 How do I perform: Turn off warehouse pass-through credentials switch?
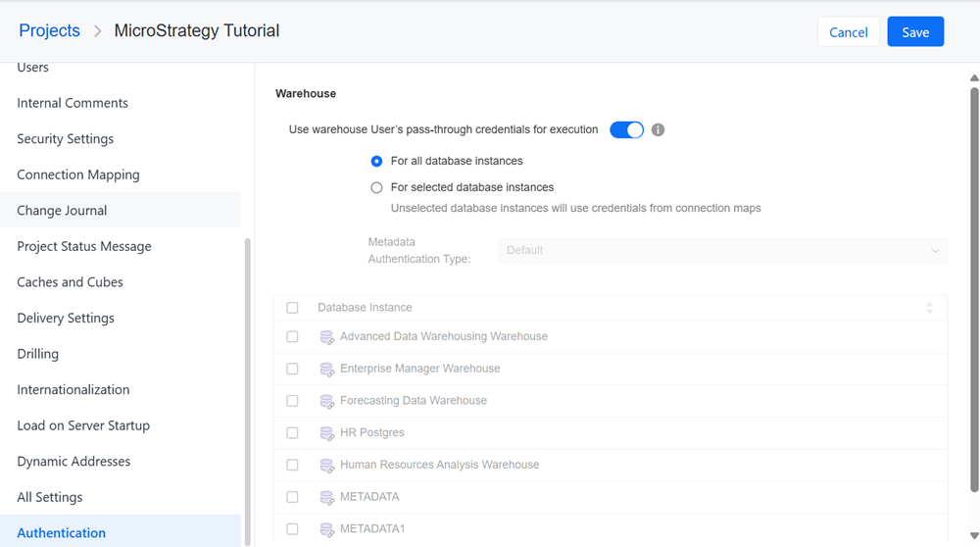tap(626, 130)
